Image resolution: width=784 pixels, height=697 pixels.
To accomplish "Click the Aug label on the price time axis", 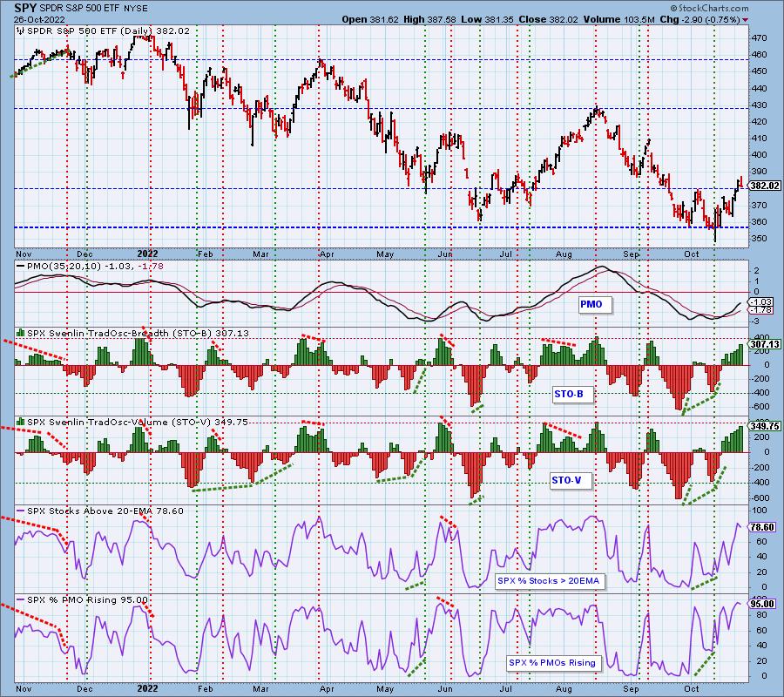I will point(564,254).
